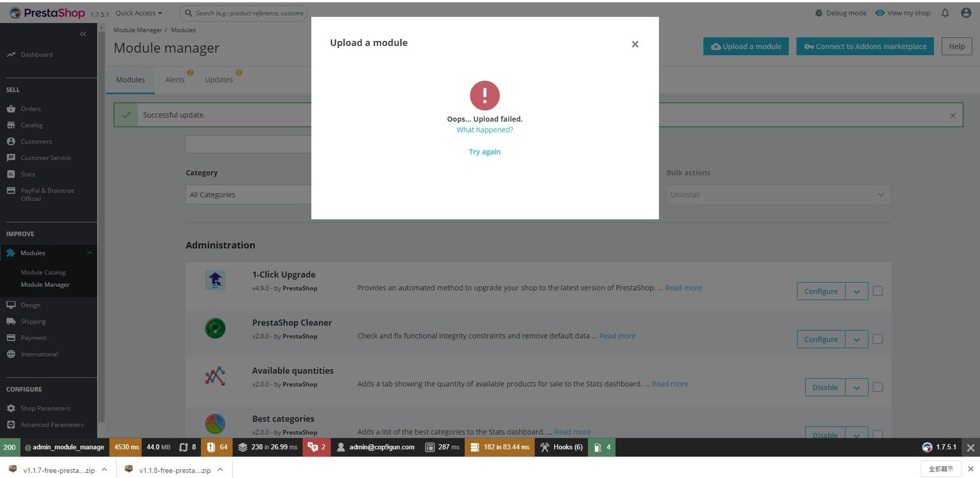
Task: Click the Available quantities module icon
Action: click(x=215, y=376)
